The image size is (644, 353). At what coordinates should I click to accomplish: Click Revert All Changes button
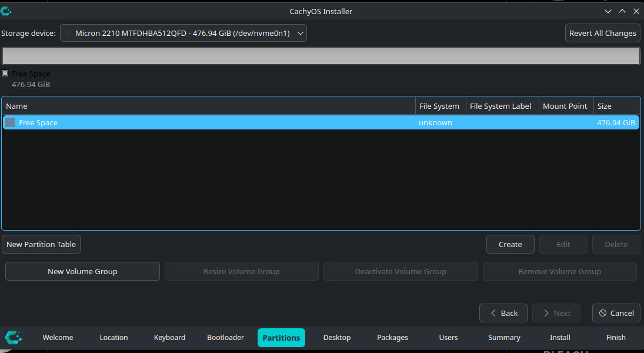(602, 34)
